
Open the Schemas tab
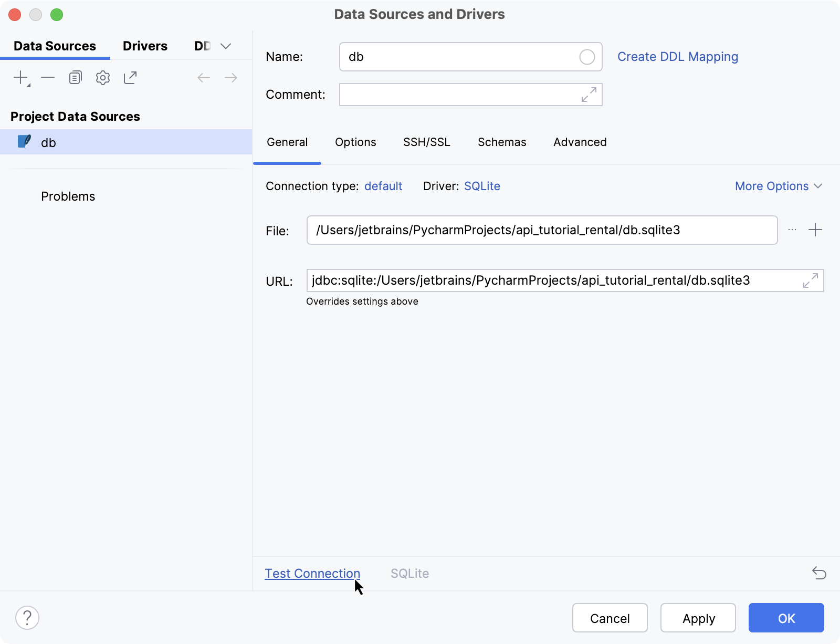tap(501, 142)
